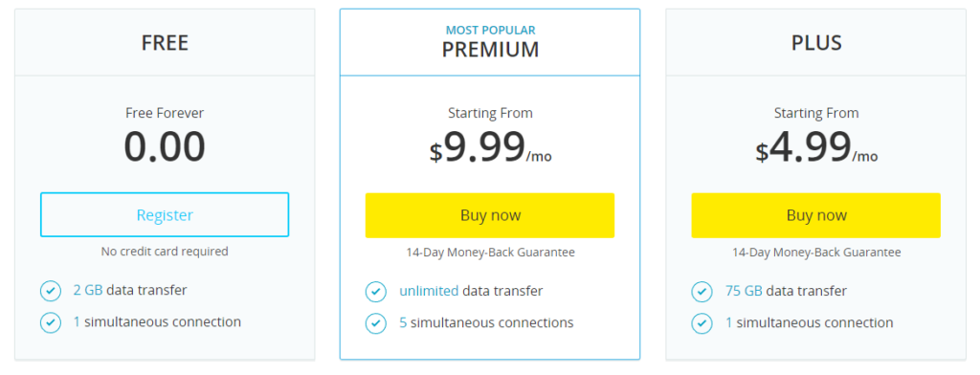Click the MOST POPULAR label
Viewport: 980px width, 375px height.
click(490, 30)
